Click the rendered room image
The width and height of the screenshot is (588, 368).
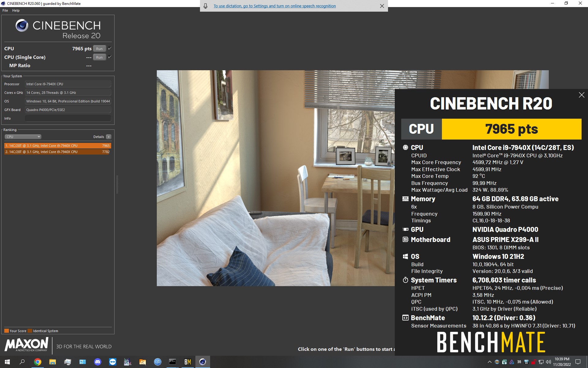[x=276, y=178]
